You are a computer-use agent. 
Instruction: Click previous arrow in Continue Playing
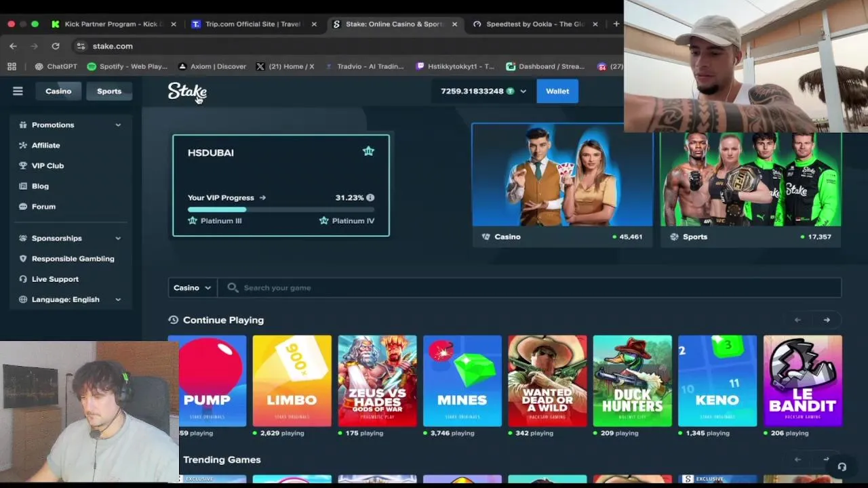point(797,320)
